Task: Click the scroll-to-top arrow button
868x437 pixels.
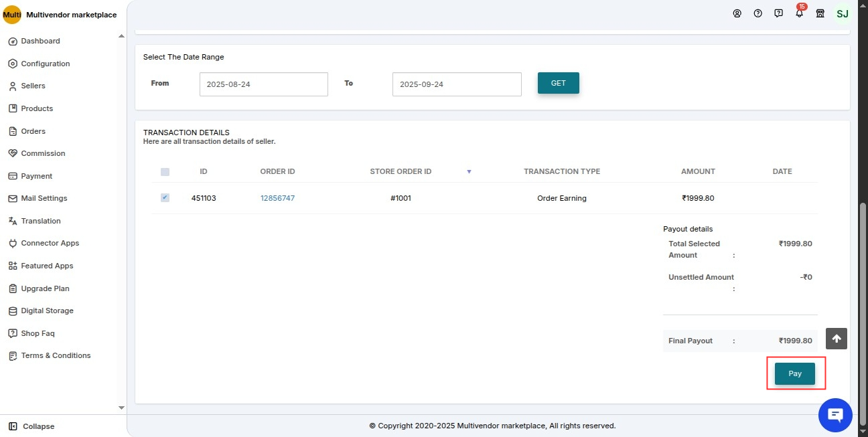Action: 837,339
